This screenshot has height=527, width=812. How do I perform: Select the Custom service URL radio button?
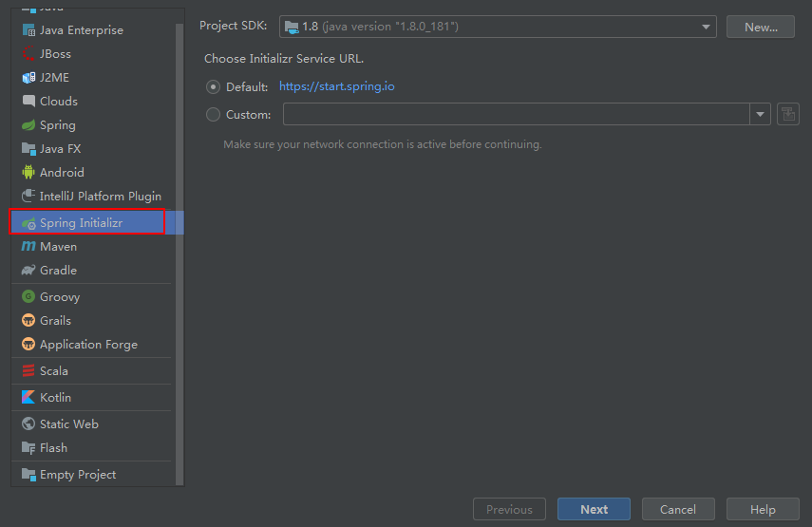coord(213,114)
